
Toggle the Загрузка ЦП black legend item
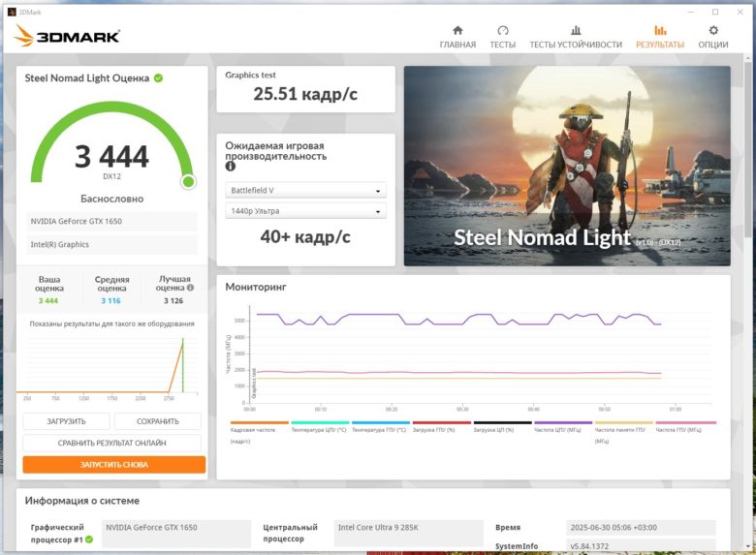[x=501, y=427]
